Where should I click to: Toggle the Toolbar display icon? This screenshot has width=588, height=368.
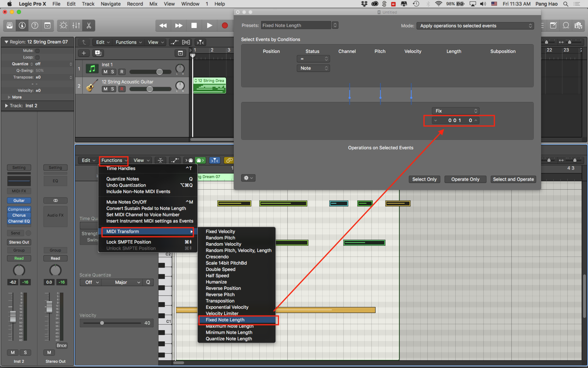(x=47, y=25)
